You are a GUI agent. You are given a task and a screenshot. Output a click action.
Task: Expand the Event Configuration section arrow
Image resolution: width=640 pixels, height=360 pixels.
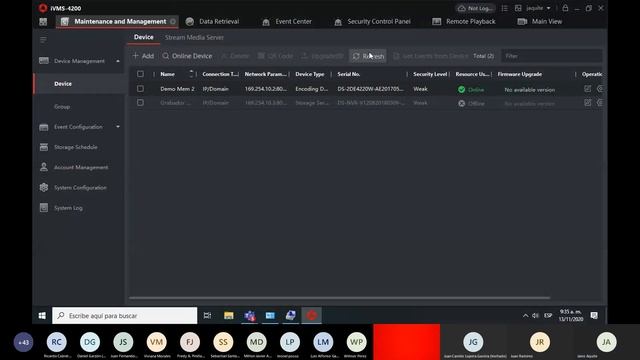click(118, 127)
